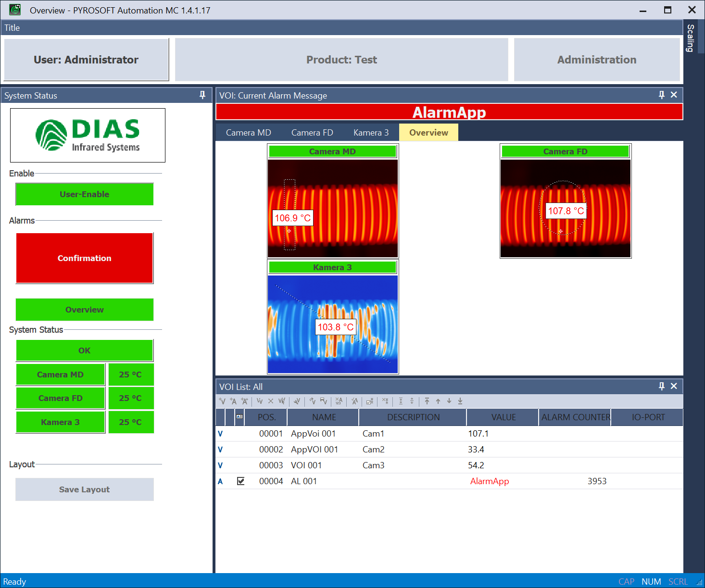The width and height of the screenshot is (705, 588).
Task: Pin the Current Alarm Message panel
Action: click(x=662, y=95)
